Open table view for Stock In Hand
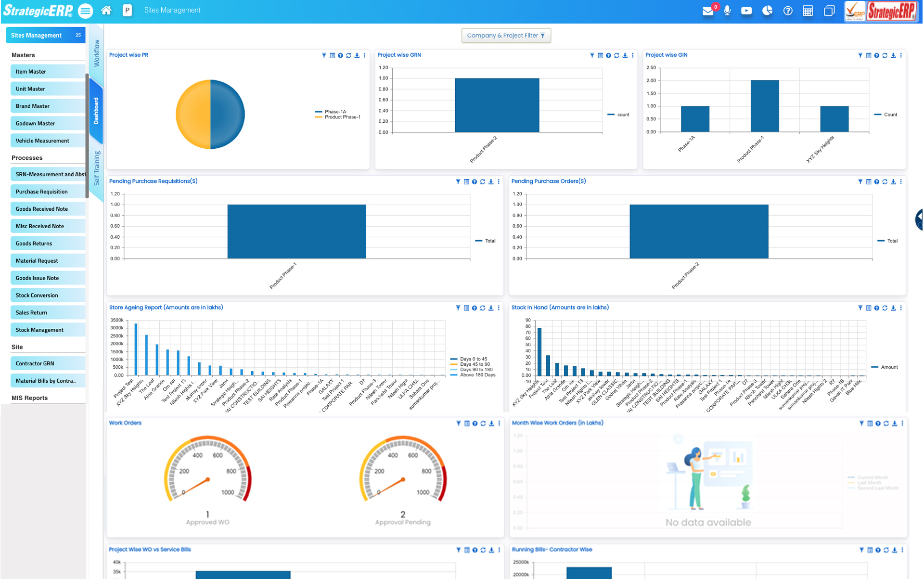Viewport: 924px width, 580px height. click(869, 308)
